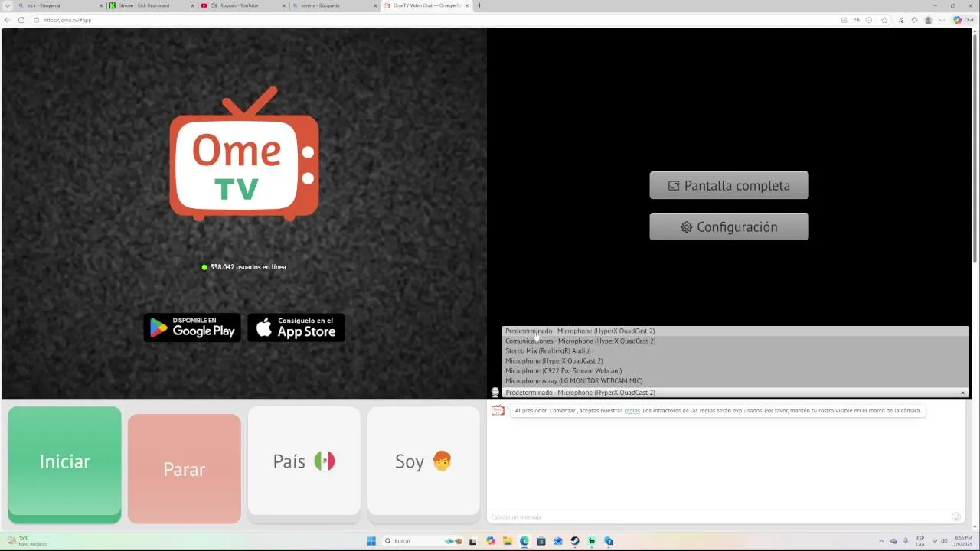Open the new tab plus button
This screenshot has height=551, width=980.
pyautogui.click(x=479, y=5)
